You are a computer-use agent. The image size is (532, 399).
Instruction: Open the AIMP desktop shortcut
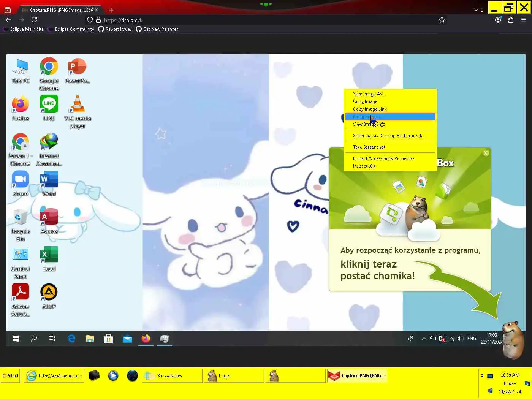49,296
